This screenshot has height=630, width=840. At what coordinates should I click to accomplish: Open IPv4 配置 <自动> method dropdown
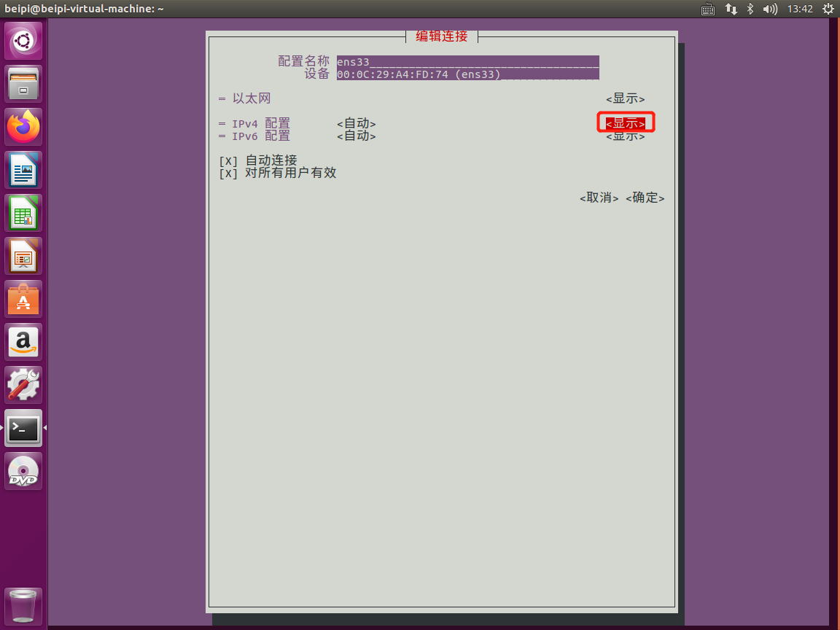coord(357,124)
